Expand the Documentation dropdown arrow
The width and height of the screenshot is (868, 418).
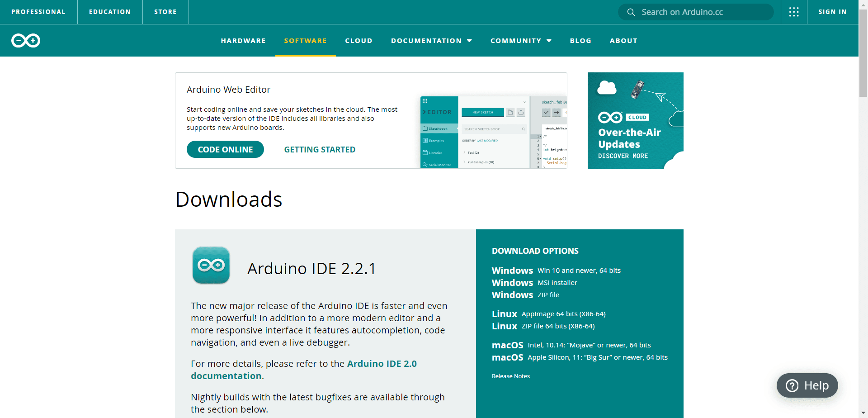click(x=469, y=41)
